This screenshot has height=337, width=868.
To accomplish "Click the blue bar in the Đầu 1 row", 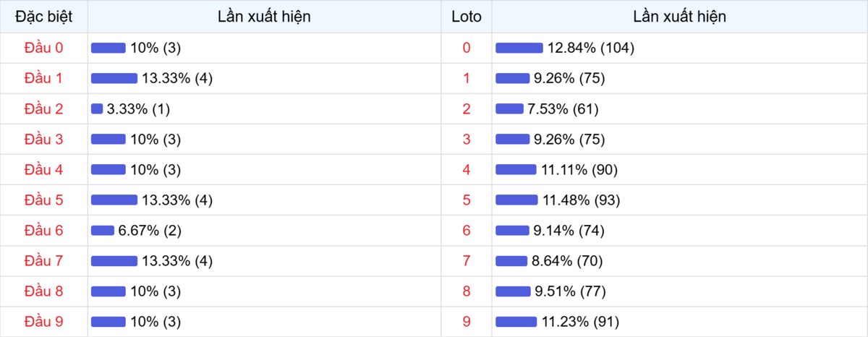I will (114, 79).
